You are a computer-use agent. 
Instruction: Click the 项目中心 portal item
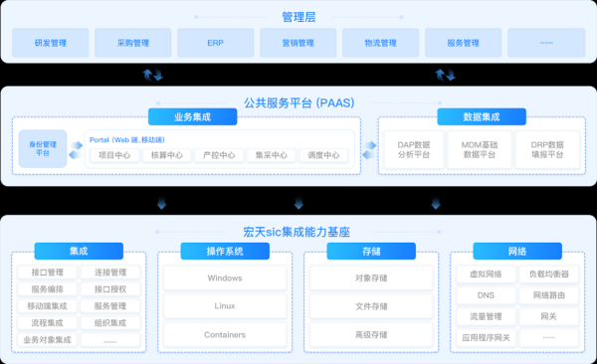(x=114, y=155)
